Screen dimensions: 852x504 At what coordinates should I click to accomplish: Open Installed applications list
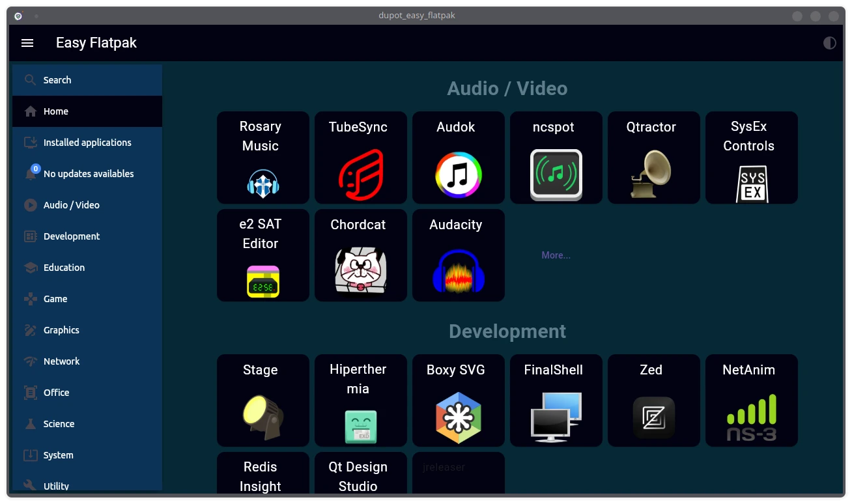click(87, 143)
